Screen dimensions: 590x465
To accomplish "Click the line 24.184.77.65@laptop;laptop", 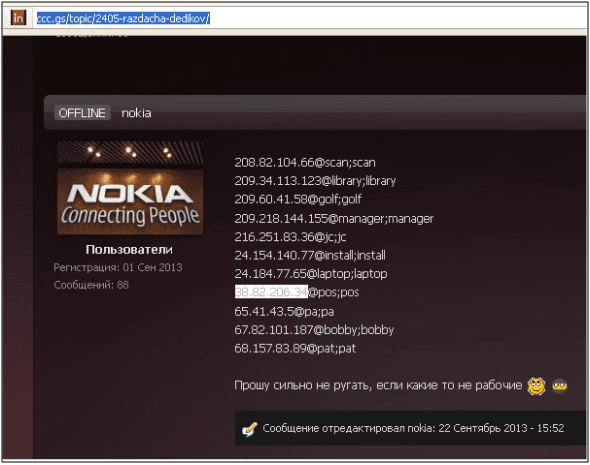I will point(310,274).
